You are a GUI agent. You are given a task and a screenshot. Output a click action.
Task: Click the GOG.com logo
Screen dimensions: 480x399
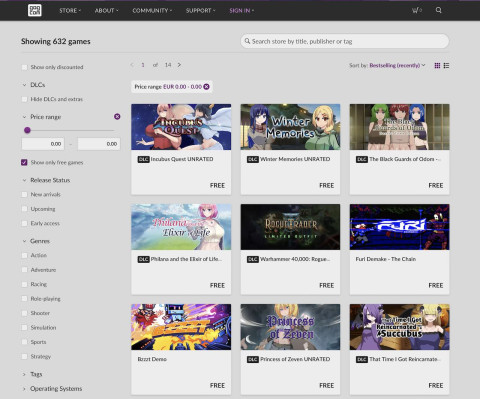tap(35, 10)
